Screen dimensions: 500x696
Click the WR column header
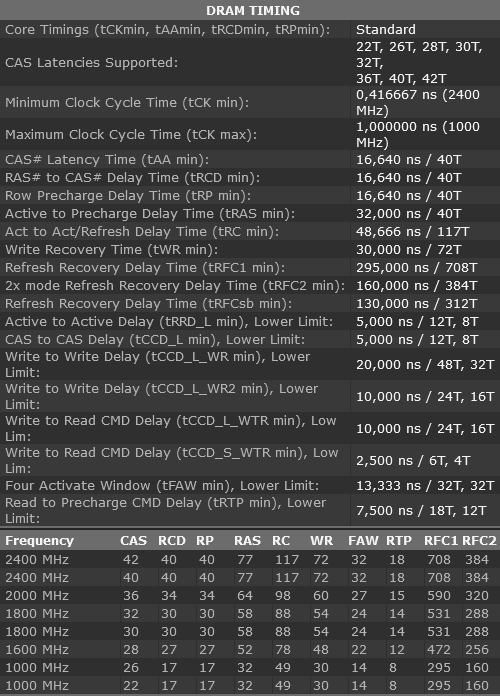click(321, 541)
